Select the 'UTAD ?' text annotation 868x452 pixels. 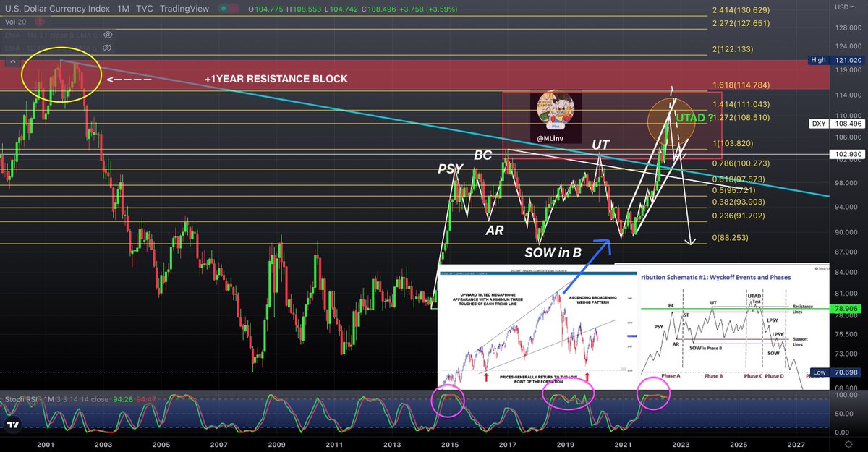(695, 117)
